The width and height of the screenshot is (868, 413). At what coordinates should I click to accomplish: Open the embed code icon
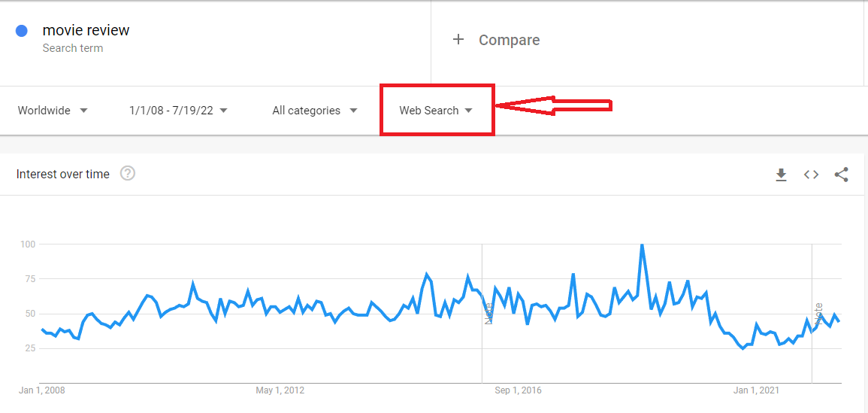tap(811, 175)
